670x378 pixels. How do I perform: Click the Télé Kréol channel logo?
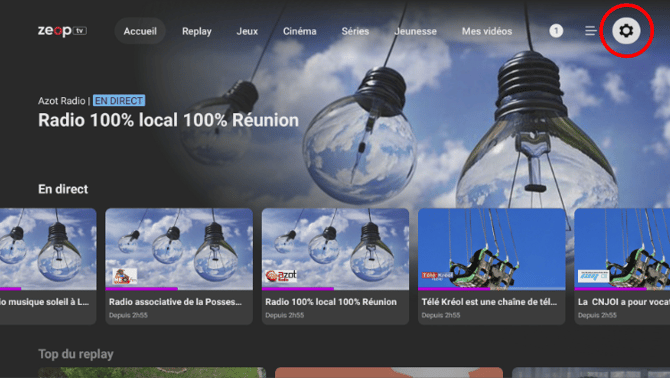(437, 275)
